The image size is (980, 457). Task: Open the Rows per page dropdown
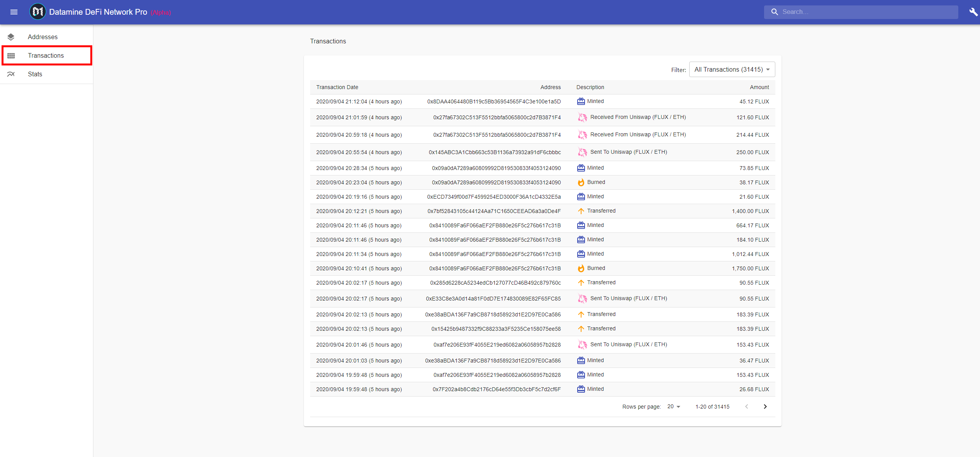674,406
